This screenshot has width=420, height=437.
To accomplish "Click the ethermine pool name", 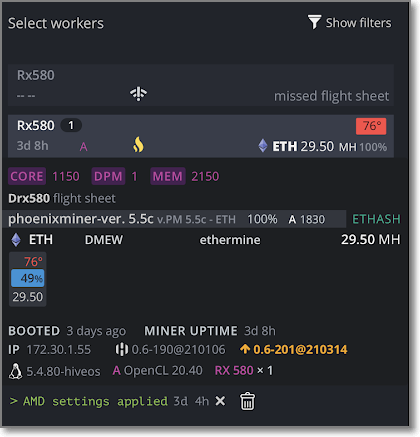I will pos(230,240).
